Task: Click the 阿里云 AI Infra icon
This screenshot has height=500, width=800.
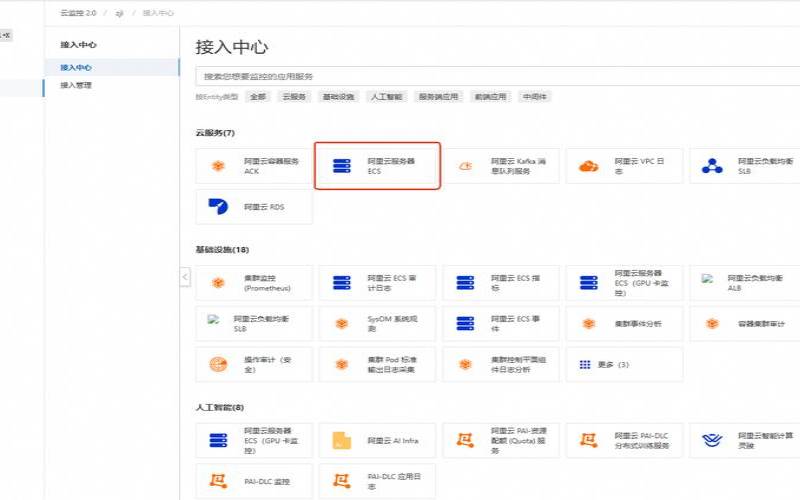Action: coord(341,440)
